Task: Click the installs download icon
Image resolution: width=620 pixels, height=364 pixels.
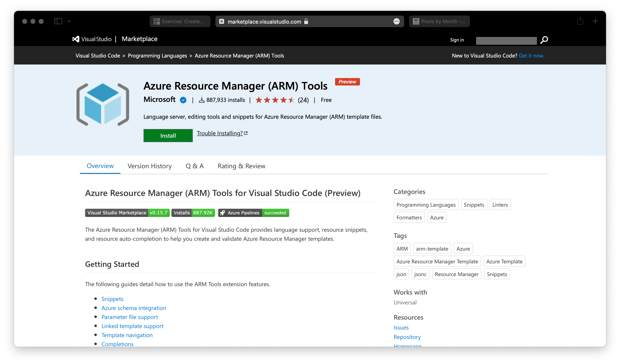Action: [x=201, y=100]
